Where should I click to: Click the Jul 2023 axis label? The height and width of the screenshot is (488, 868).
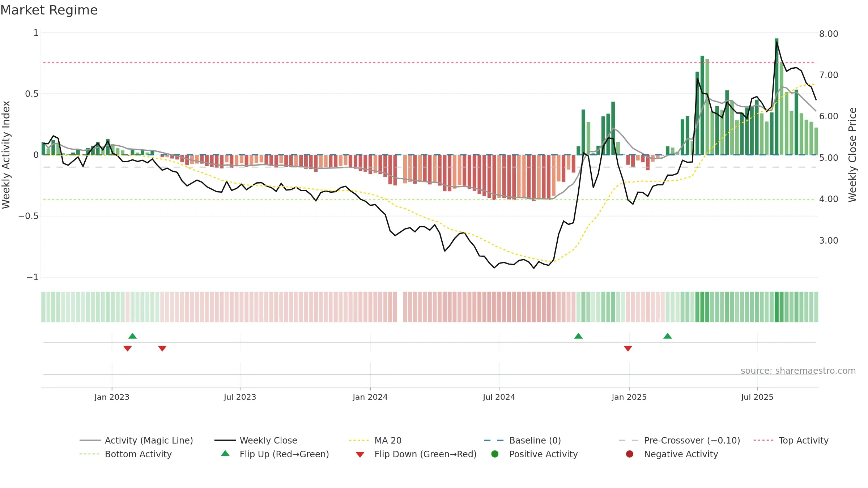(240, 397)
